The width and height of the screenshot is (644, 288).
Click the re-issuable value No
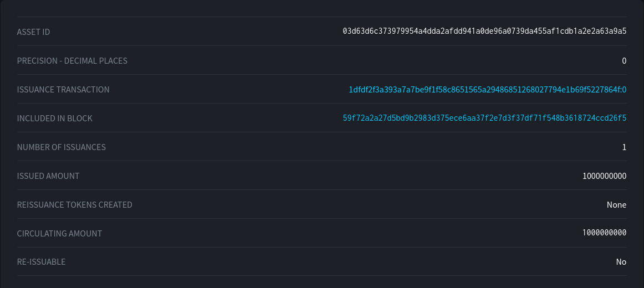click(621, 262)
